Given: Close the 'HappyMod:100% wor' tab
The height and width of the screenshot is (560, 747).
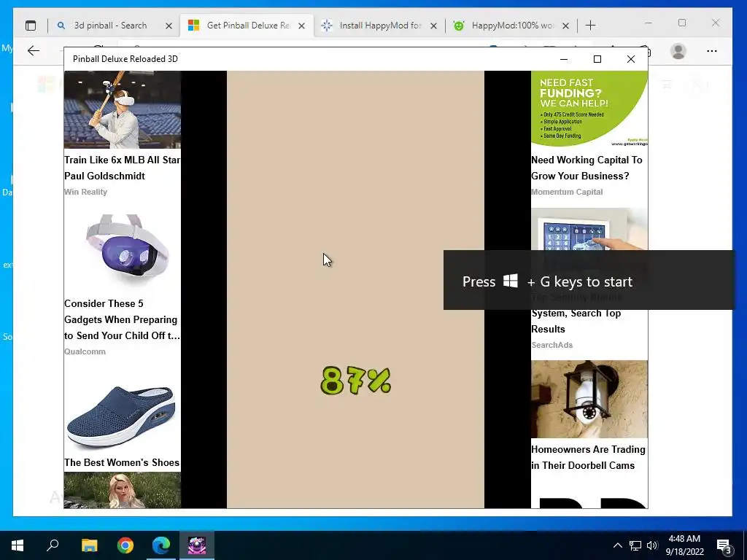Looking at the screenshot, I should [x=565, y=26].
